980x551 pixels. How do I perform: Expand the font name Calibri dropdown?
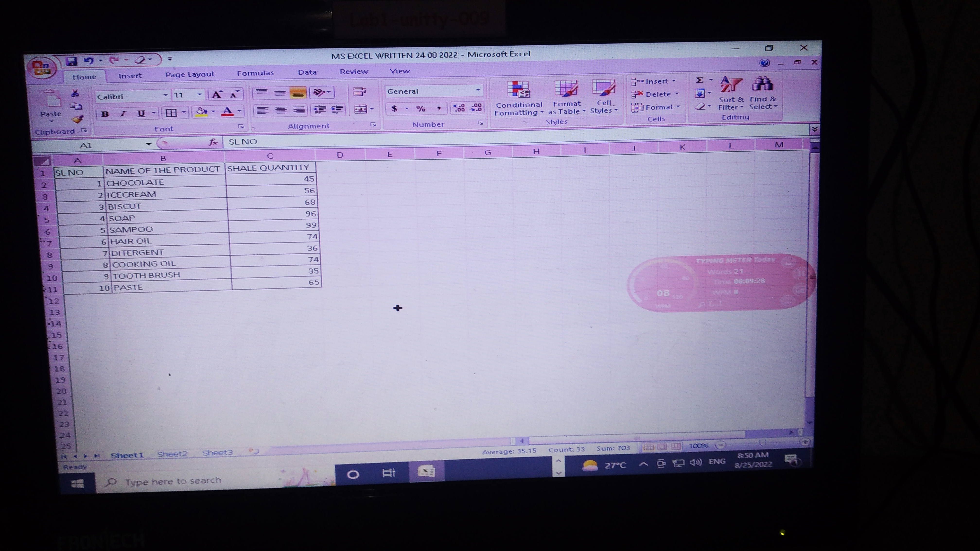pos(166,95)
